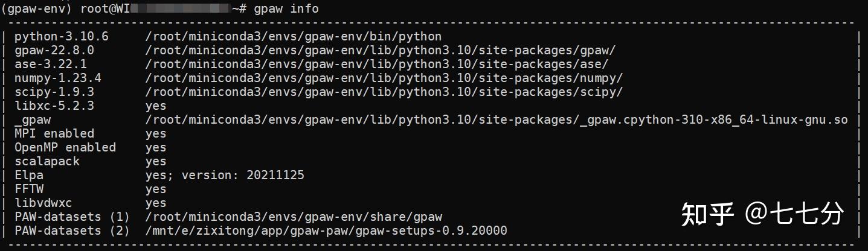
Task: Click the libxc-5.2.3 label
Action: (54, 106)
